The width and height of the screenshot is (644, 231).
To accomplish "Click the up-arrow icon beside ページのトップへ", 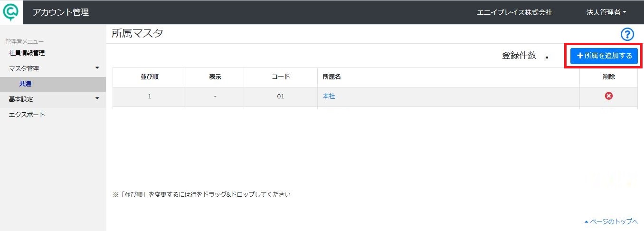I will (587, 221).
